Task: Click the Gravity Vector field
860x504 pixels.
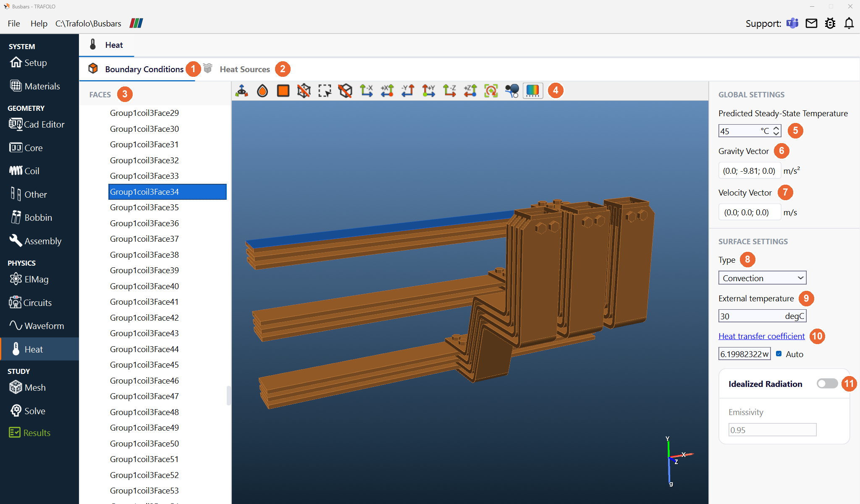Action: pyautogui.click(x=750, y=171)
